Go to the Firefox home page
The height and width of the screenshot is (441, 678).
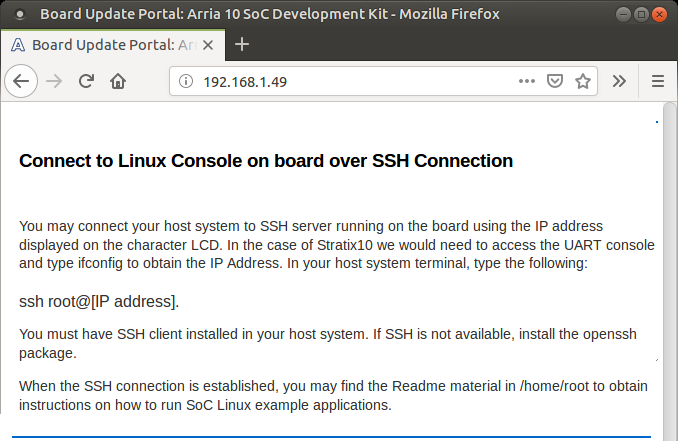118,81
